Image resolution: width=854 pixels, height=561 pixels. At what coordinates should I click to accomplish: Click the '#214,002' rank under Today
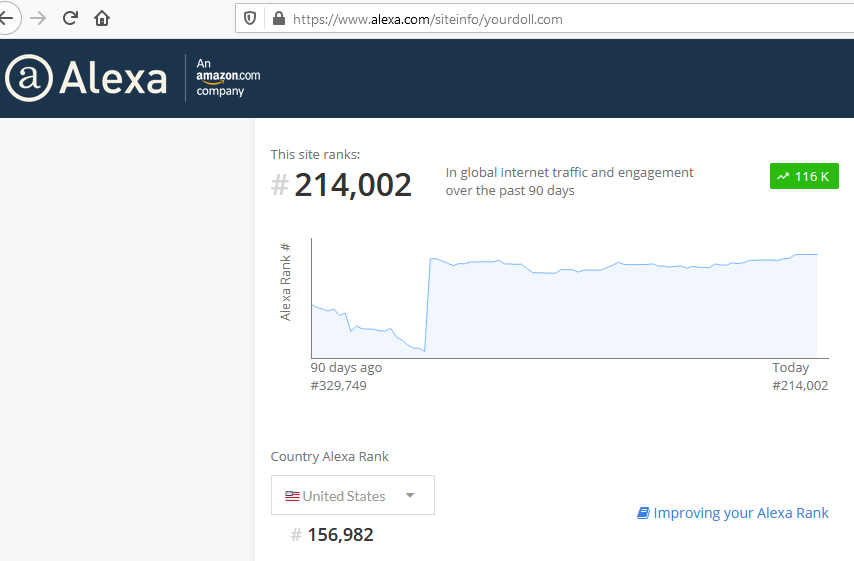tap(800, 386)
